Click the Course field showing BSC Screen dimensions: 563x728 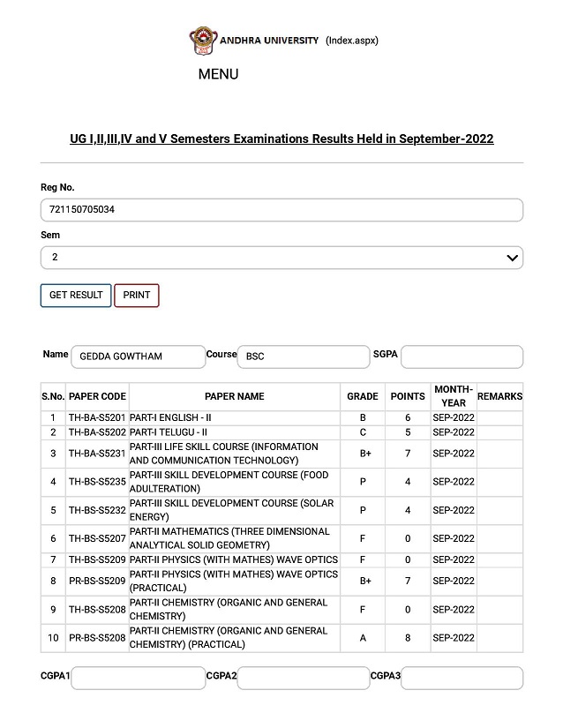click(304, 356)
